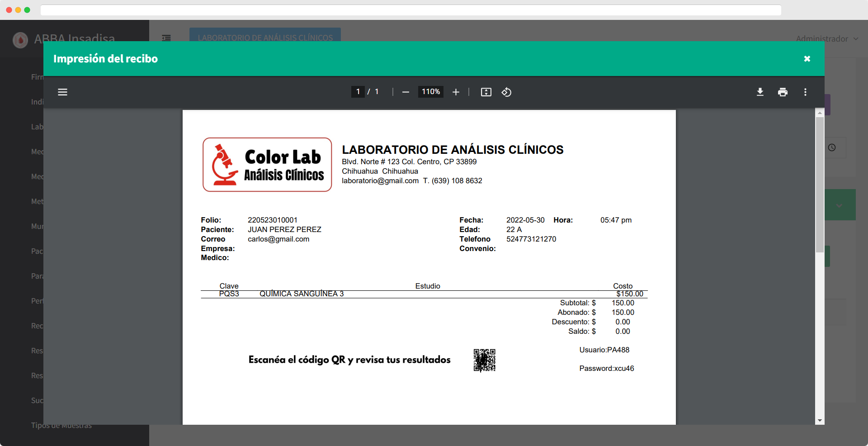Close the Impresión del recibo dialog
Viewport: 868px width, 446px height.
click(x=807, y=59)
